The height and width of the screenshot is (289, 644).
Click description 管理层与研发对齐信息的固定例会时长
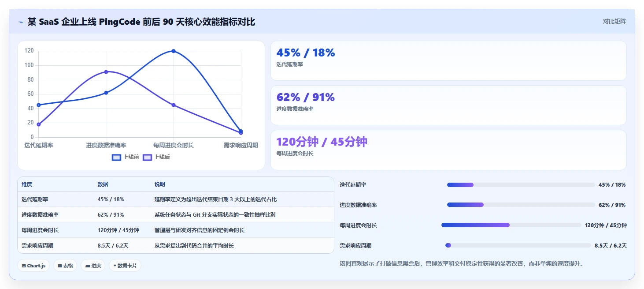click(x=200, y=230)
